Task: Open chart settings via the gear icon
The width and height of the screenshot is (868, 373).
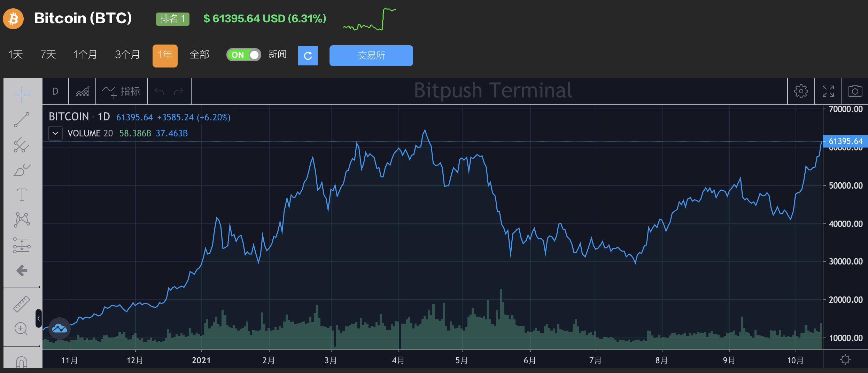Action: point(801,91)
